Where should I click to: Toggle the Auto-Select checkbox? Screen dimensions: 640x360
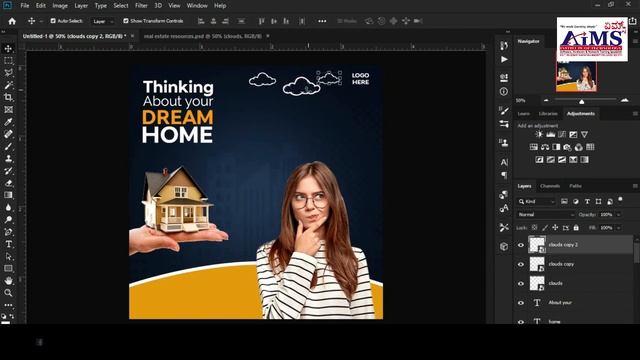[53, 21]
